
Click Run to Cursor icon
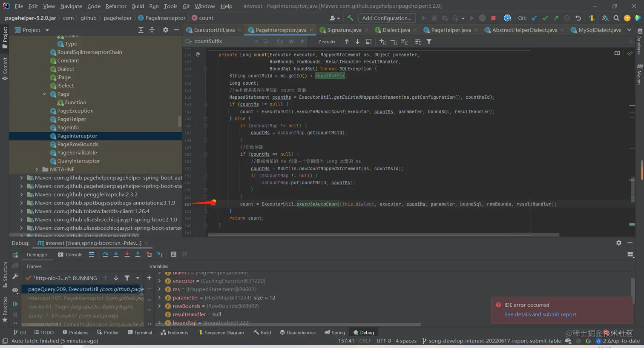pyautogui.click(x=160, y=254)
